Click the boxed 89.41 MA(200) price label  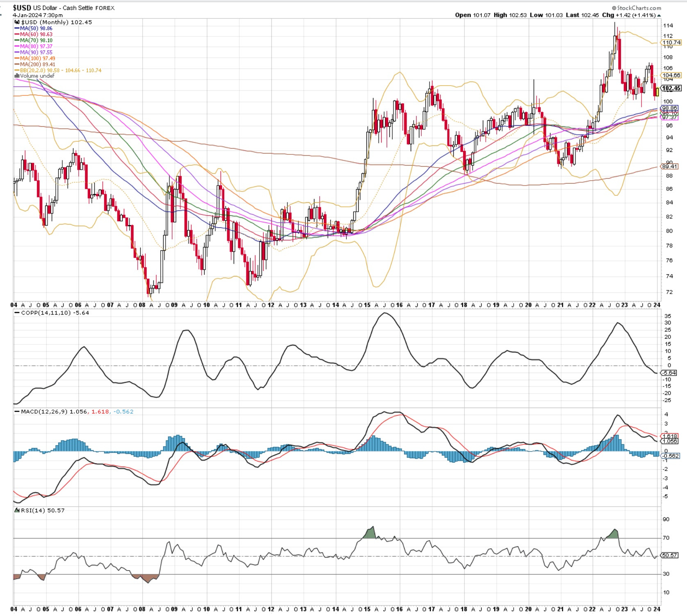click(x=669, y=166)
